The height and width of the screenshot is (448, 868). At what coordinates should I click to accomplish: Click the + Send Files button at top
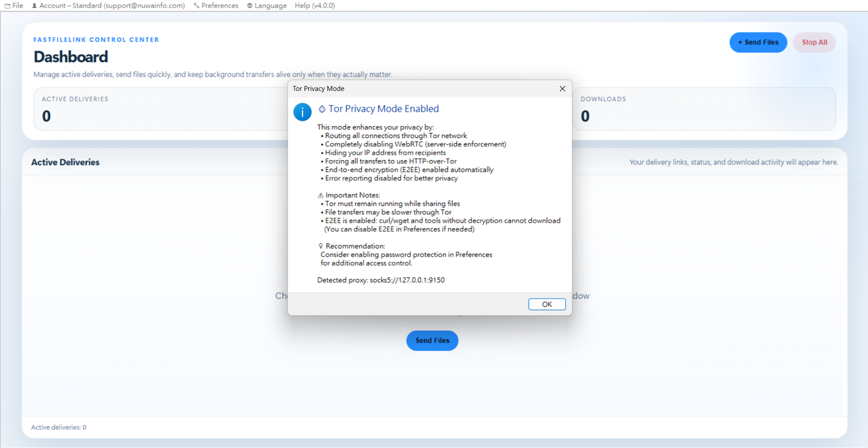(x=758, y=42)
